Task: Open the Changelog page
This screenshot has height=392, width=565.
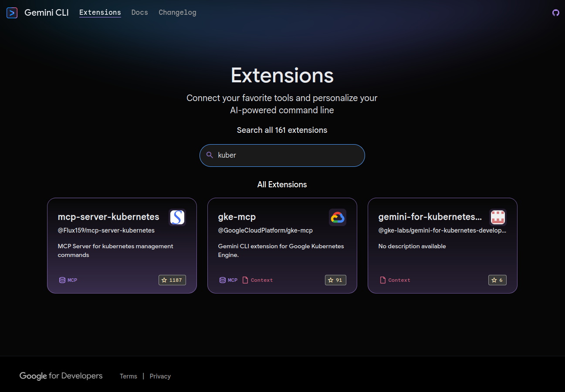Action: click(177, 13)
